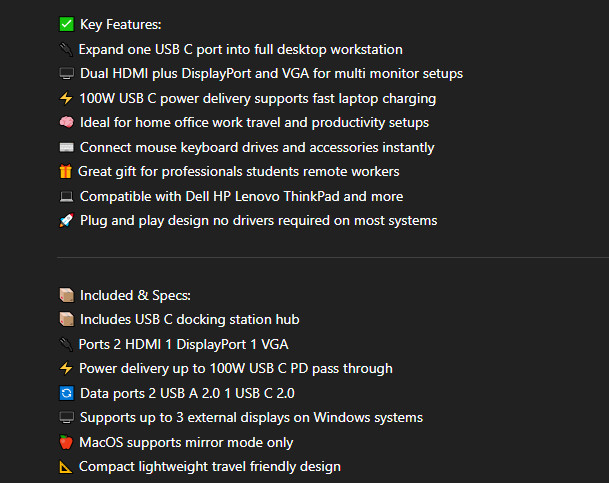Click the red apple icon beside MacOS supports
This screenshot has width=609, height=483.
point(66,442)
